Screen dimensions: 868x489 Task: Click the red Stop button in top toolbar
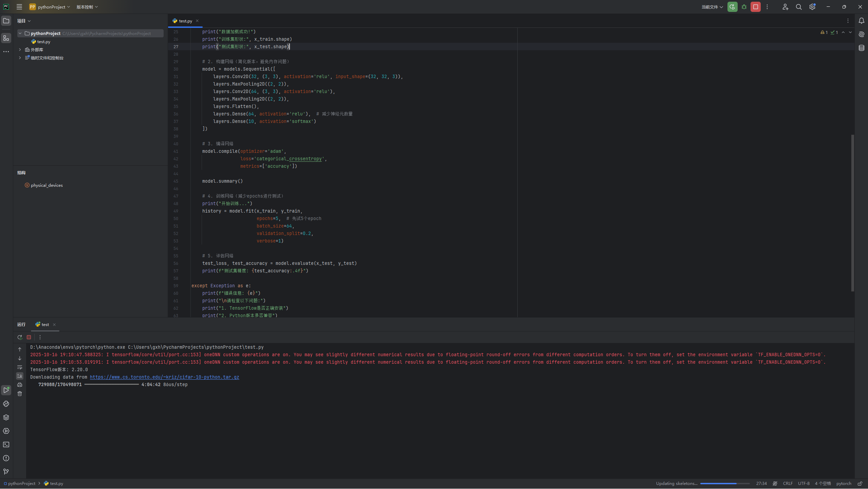click(x=756, y=7)
